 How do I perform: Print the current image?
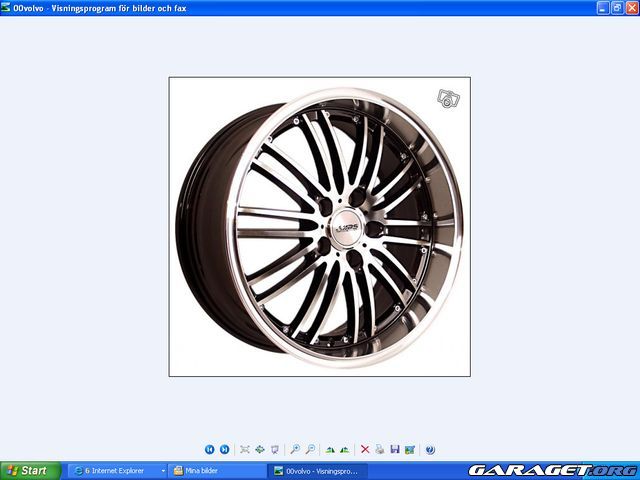(380, 449)
